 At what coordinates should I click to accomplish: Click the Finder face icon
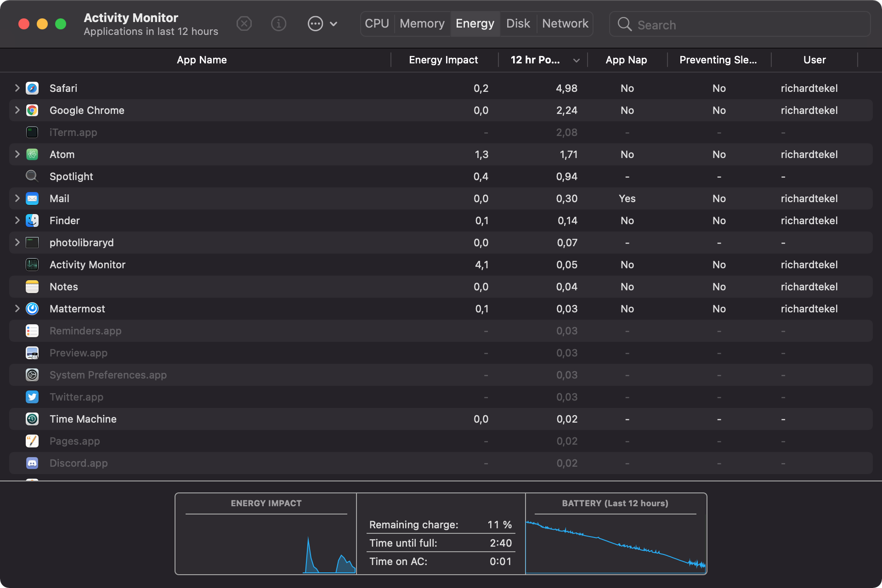click(x=32, y=220)
